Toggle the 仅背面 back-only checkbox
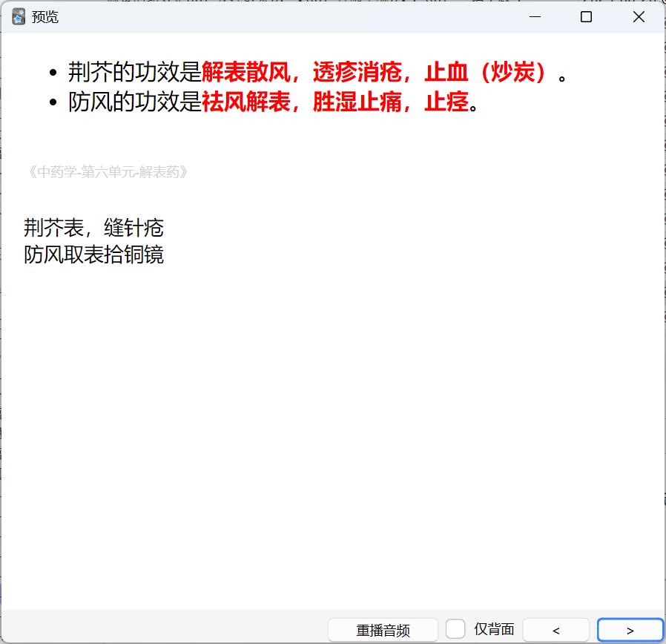Screen dimensions: 666x644 pyautogui.click(x=455, y=628)
